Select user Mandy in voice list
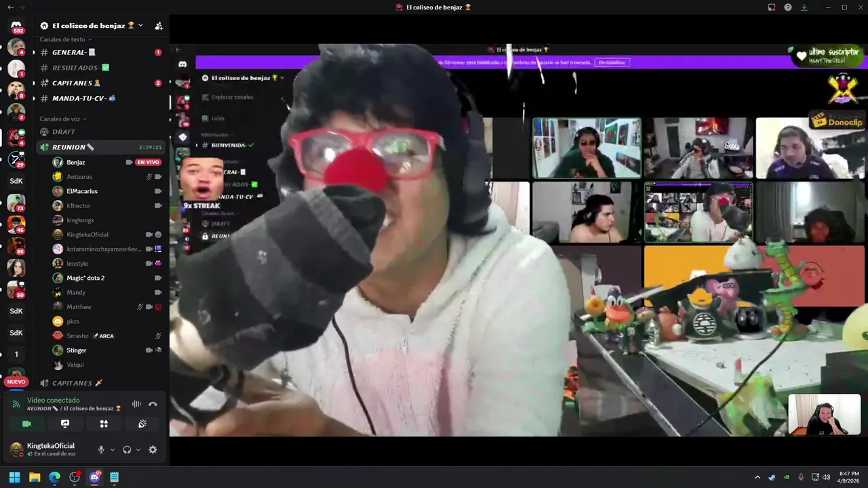 (x=106, y=292)
